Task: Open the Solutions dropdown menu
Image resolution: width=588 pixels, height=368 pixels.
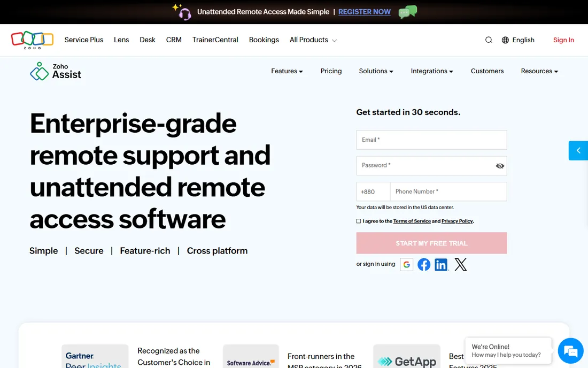Action: coord(376,71)
